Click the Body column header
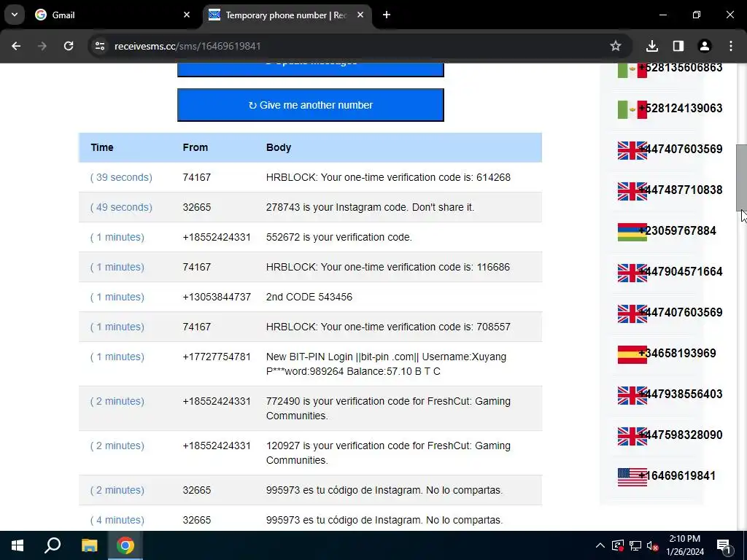747x560 pixels. click(278, 147)
